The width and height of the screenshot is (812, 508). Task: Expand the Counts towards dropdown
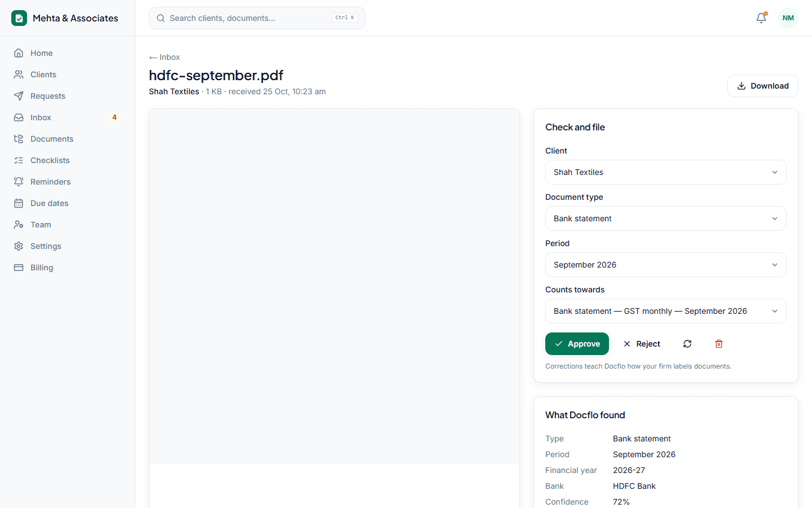(665, 311)
